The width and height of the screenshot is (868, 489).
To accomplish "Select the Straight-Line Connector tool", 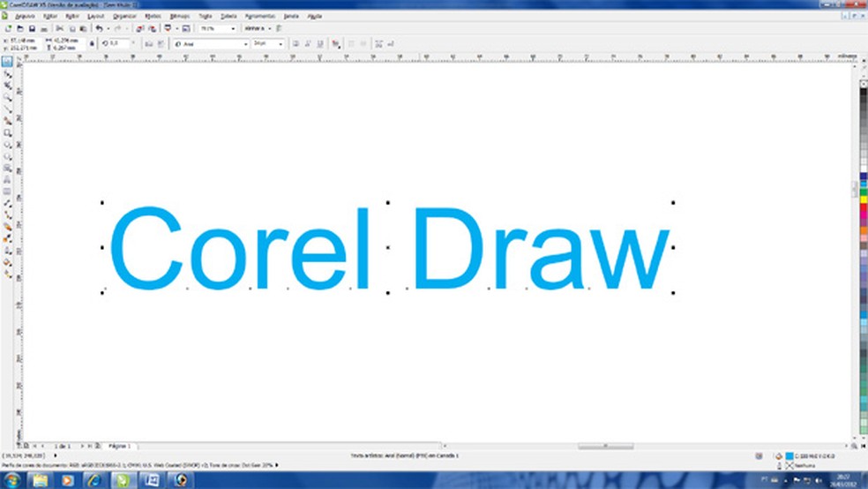I will click(7, 214).
